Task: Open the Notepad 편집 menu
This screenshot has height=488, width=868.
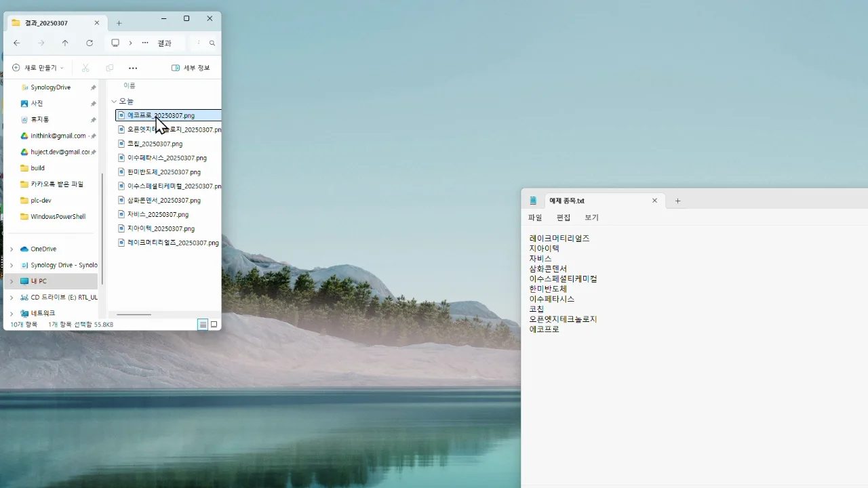Action: [564, 218]
